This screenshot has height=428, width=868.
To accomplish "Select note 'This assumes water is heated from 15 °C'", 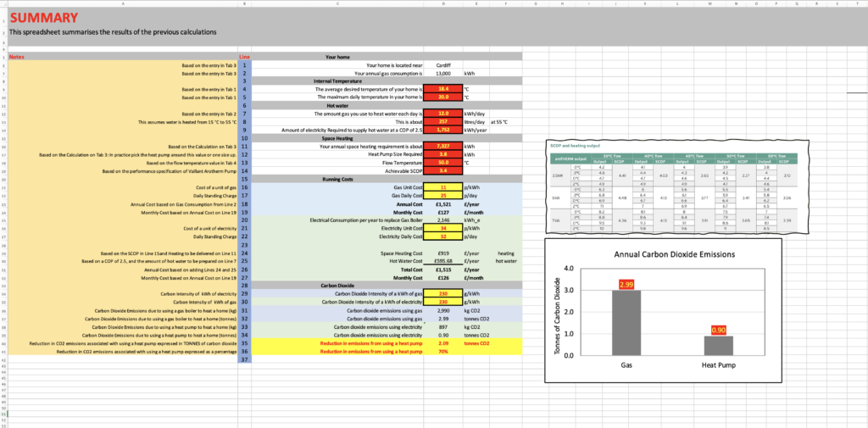I will [187, 121].
